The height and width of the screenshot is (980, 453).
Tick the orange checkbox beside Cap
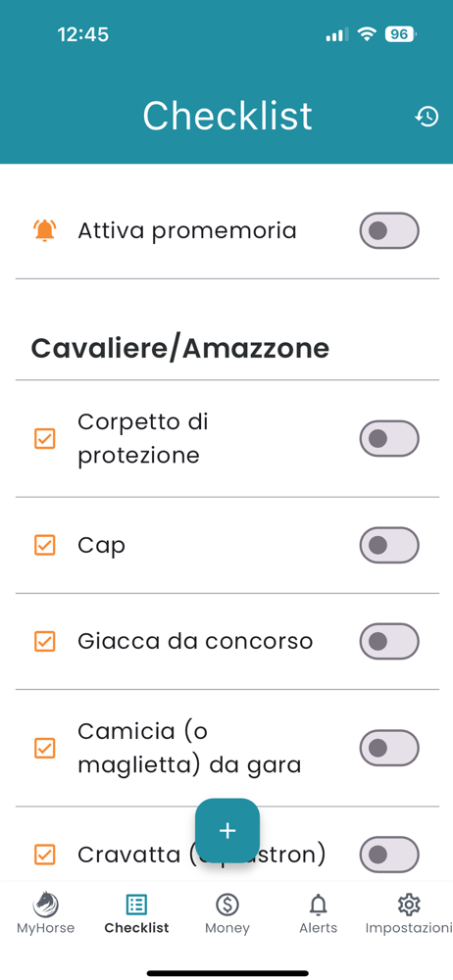[x=44, y=545]
